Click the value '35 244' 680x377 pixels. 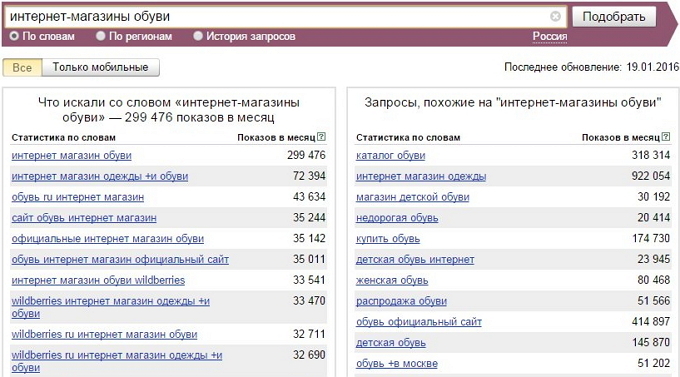pos(309,217)
